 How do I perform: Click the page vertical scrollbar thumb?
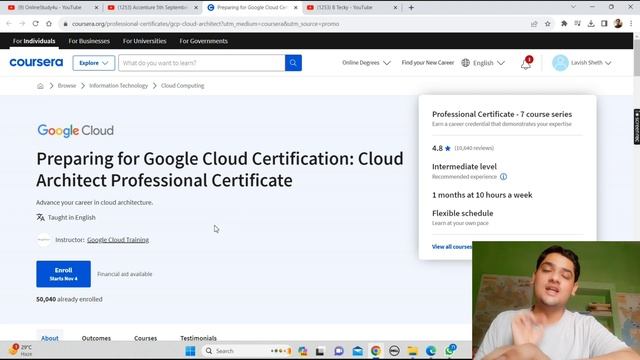(636, 57)
